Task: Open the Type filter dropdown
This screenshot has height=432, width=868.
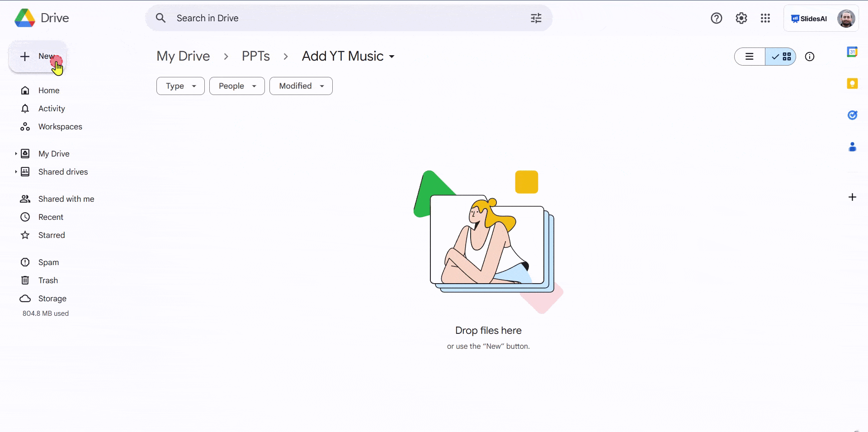Action: pos(180,86)
